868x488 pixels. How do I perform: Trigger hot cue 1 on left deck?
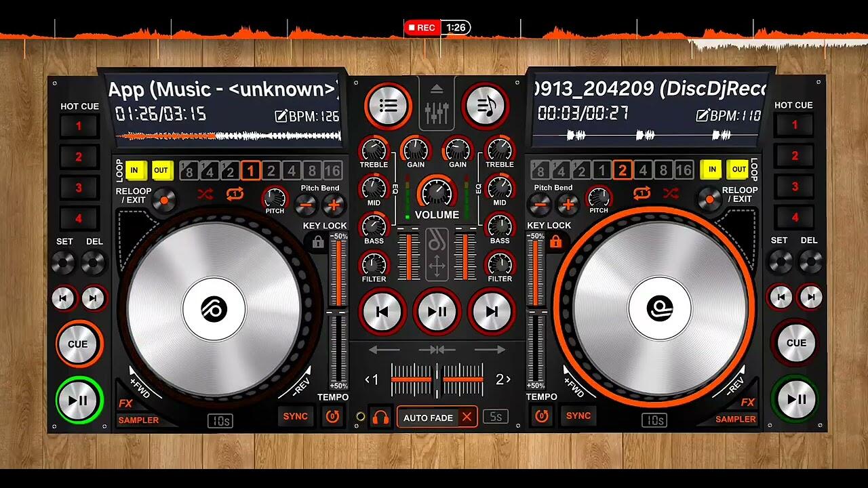click(x=79, y=126)
